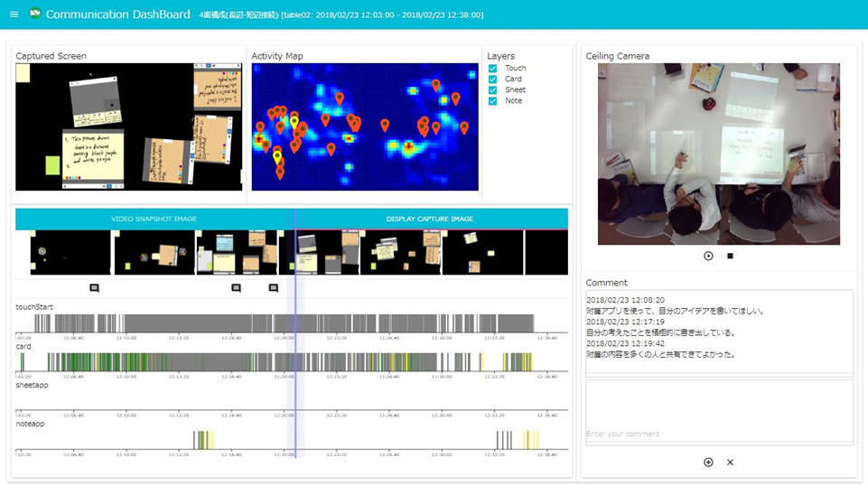Toggle the Card layer checkbox

pyautogui.click(x=492, y=79)
